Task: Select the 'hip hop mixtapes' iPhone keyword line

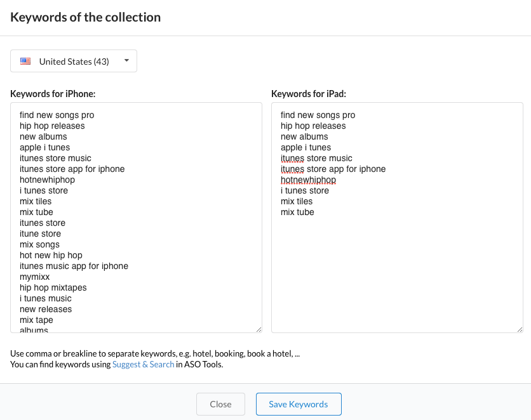Action: click(x=53, y=287)
